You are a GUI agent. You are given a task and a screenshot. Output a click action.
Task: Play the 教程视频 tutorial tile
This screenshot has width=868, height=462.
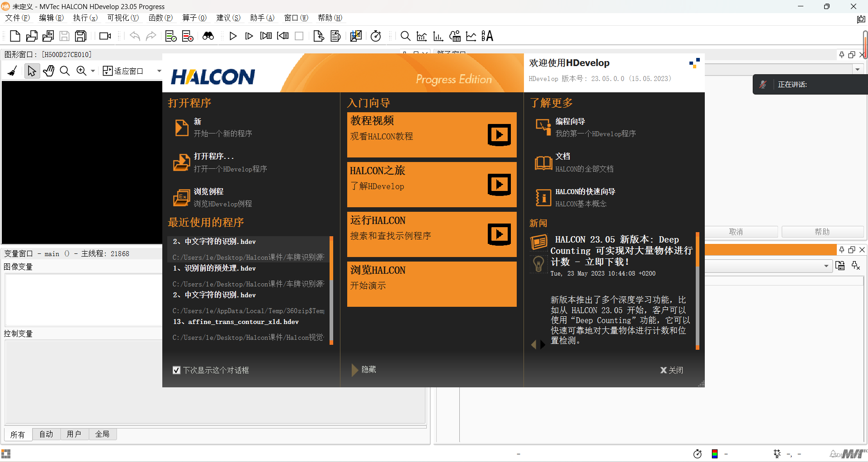pos(432,134)
